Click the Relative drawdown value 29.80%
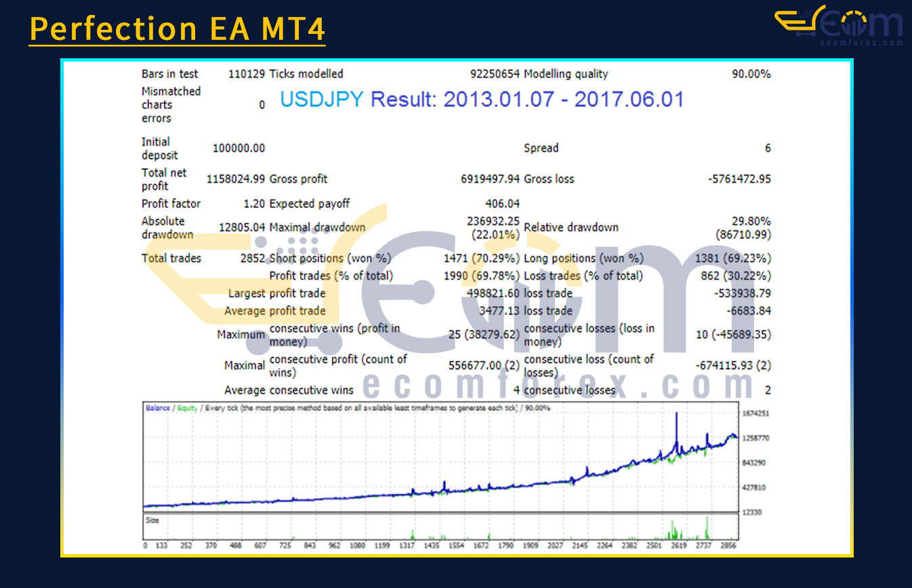 pos(751,222)
